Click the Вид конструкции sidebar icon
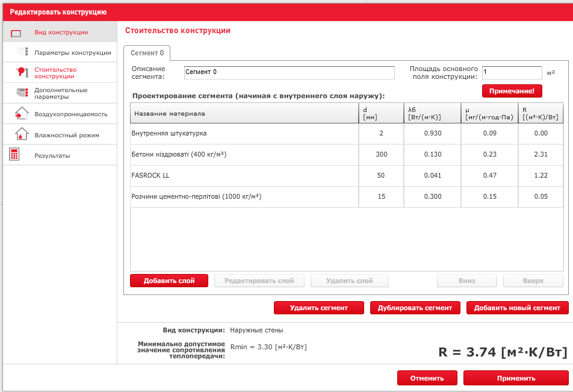This screenshot has height=392, width=573. click(16, 33)
